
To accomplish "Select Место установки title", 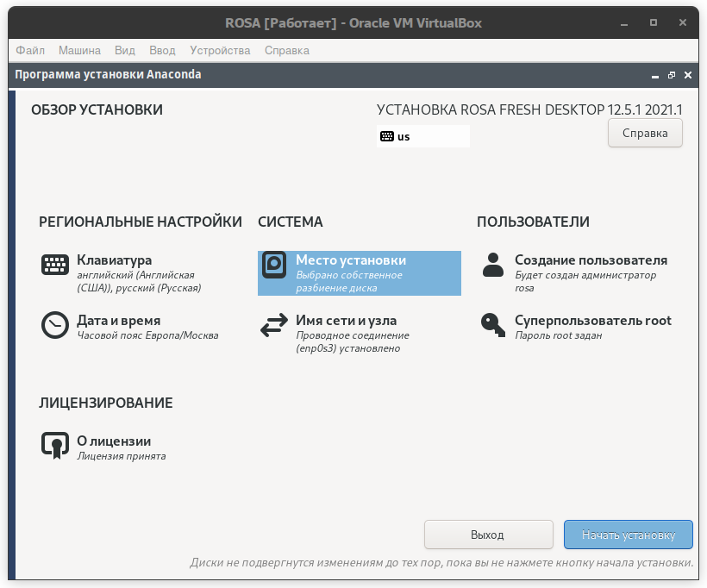I will [351, 260].
